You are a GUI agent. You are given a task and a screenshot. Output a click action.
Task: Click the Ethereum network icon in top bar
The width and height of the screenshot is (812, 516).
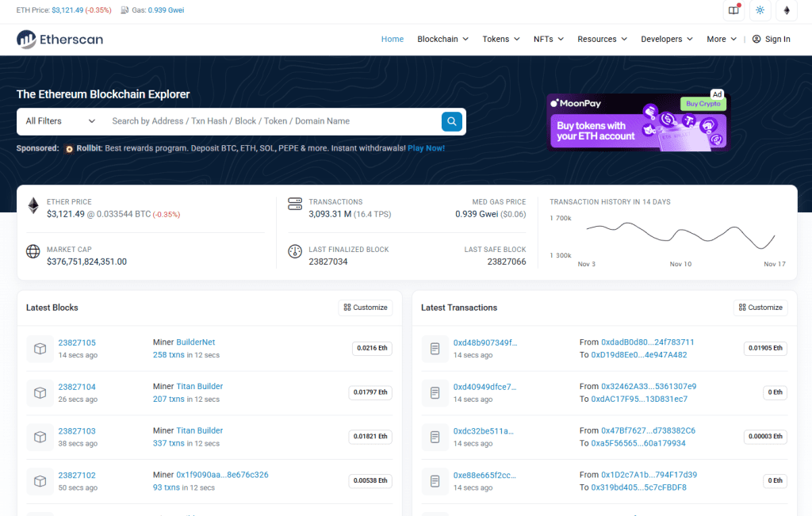click(x=787, y=10)
